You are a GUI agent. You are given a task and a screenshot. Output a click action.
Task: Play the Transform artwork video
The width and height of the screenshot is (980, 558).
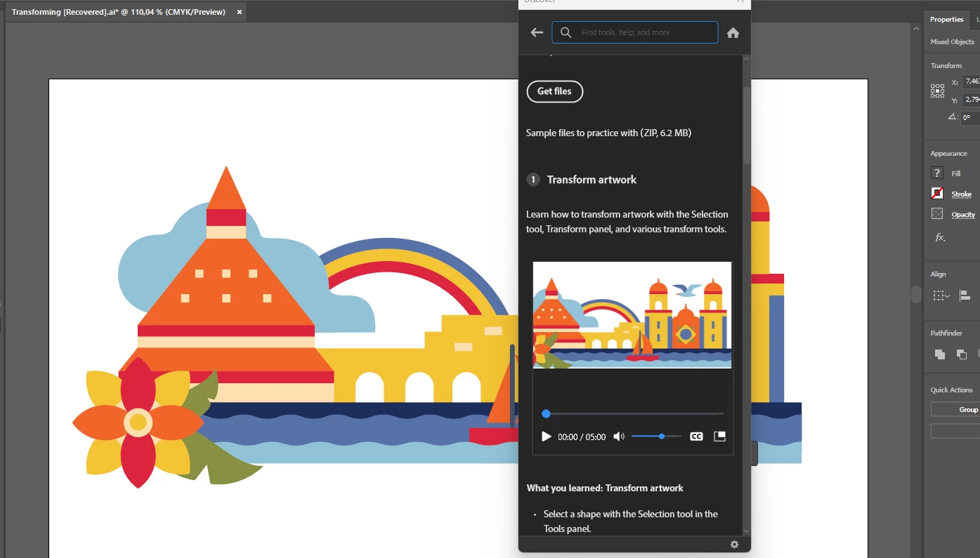[x=547, y=437]
